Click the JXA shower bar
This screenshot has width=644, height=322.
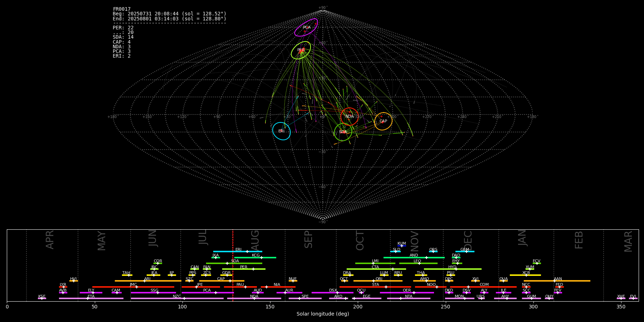(x=216, y=257)
